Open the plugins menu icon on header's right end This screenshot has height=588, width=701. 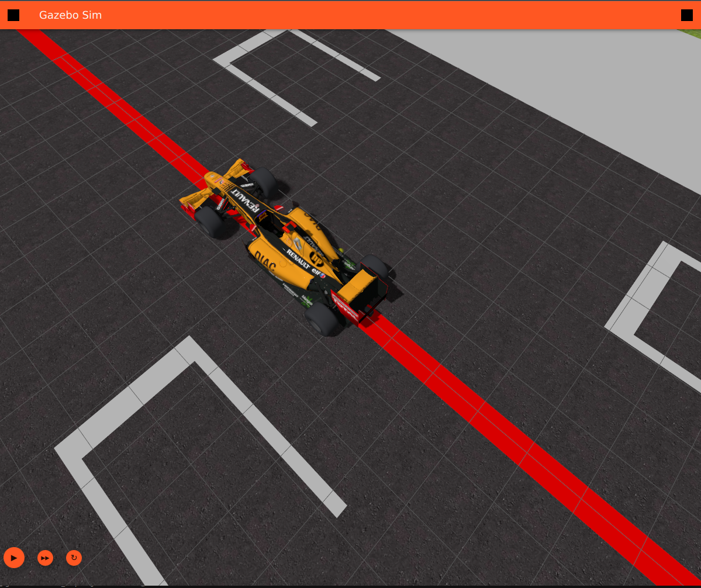(x=687, y=15)
